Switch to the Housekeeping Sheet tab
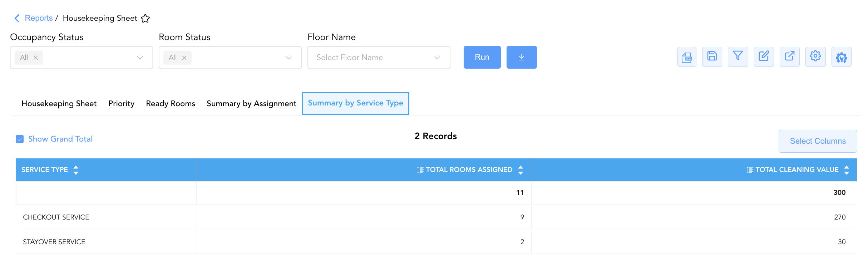 (x=59, y=104)
